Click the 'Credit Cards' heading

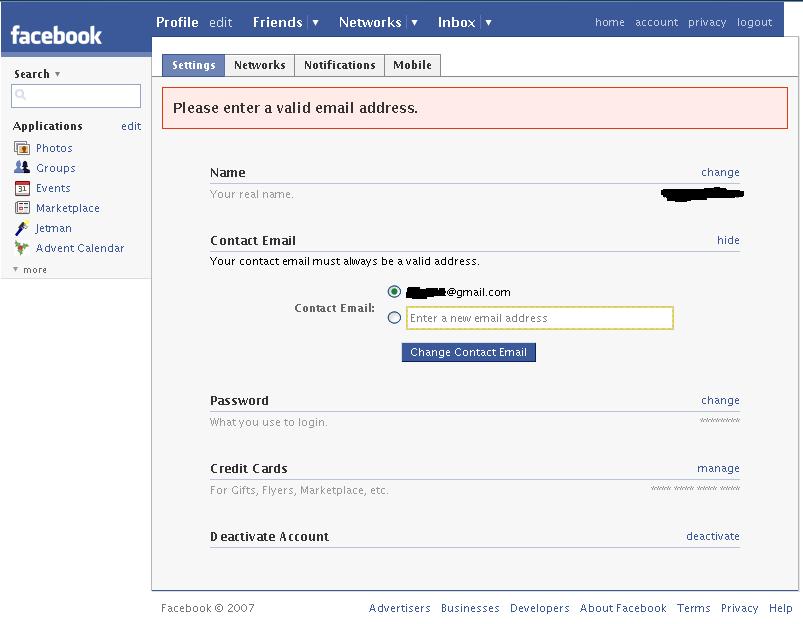click(x=249, y=468)
